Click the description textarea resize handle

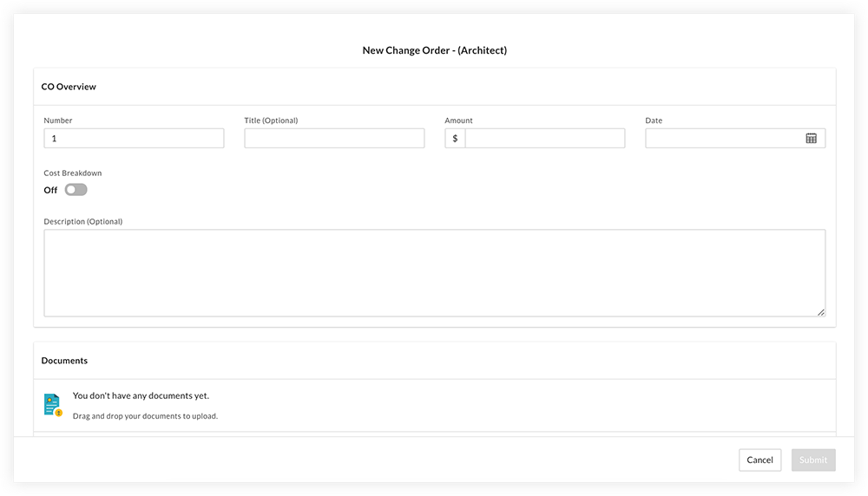(x=821, y=312)
